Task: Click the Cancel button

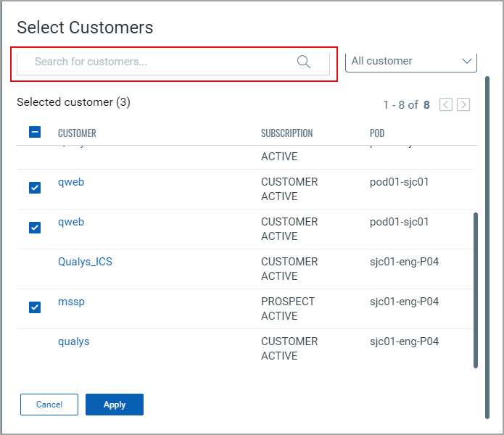Action: click(x=49, y=405)
